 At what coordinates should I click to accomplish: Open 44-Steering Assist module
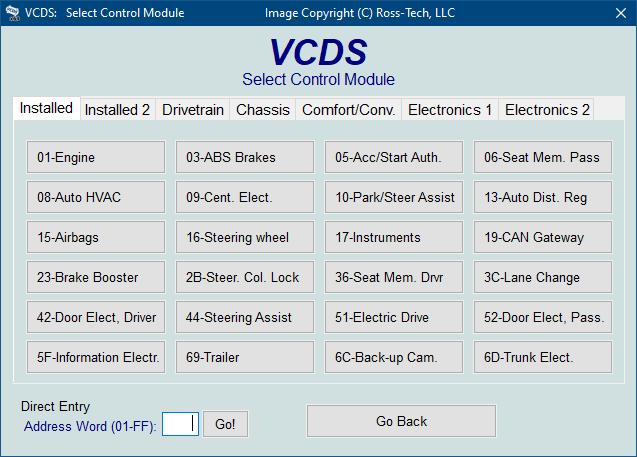click(x=245, y=317)
